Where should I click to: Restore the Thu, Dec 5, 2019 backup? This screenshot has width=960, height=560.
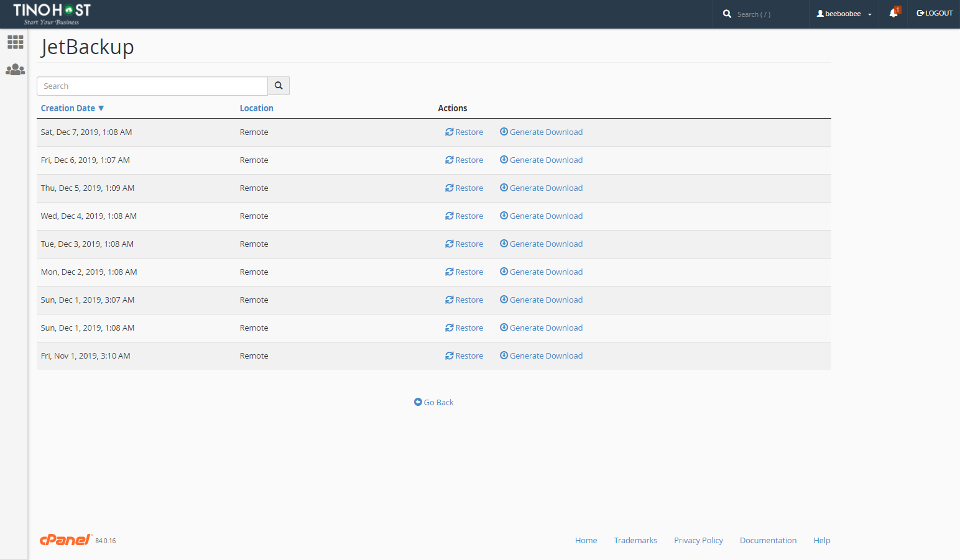(x=464, y=188)
